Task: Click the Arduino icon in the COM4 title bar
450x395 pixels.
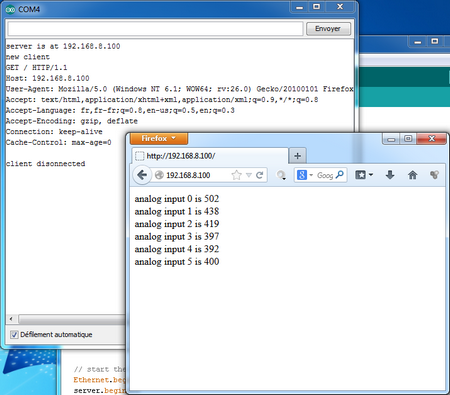Action: pyautogui.click(x=10, y=9)
